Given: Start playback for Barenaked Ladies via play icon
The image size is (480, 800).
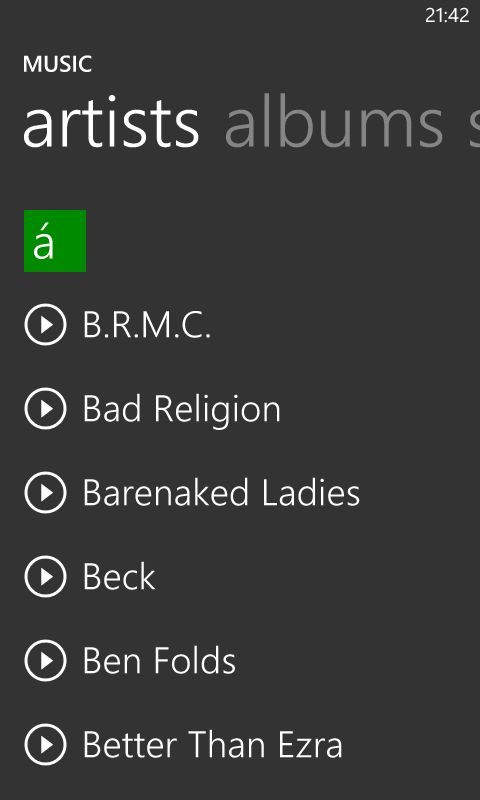Looking at the screenshot, I should point(45,492).
